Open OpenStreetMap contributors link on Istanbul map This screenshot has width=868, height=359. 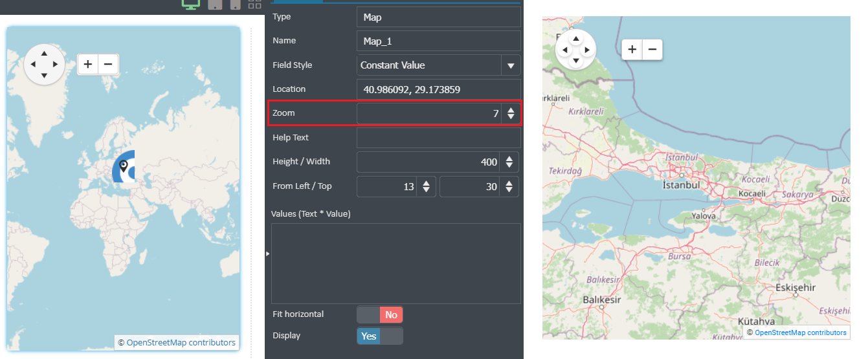coord(801,332)
